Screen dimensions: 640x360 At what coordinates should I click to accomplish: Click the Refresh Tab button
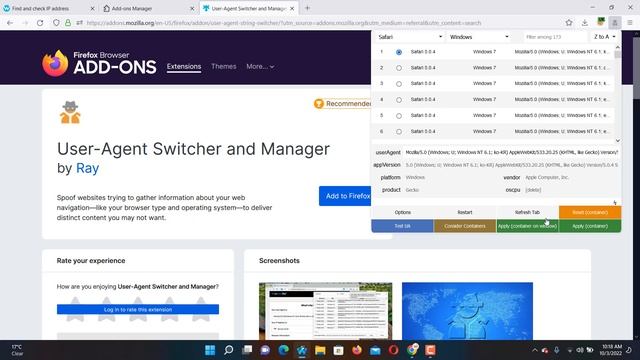tap(527, 212)
